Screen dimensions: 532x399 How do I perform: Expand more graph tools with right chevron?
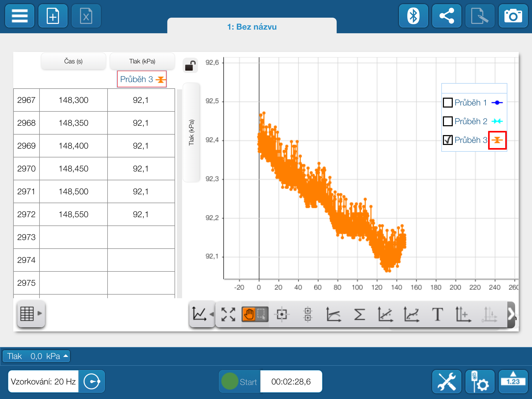coord(511,314)
